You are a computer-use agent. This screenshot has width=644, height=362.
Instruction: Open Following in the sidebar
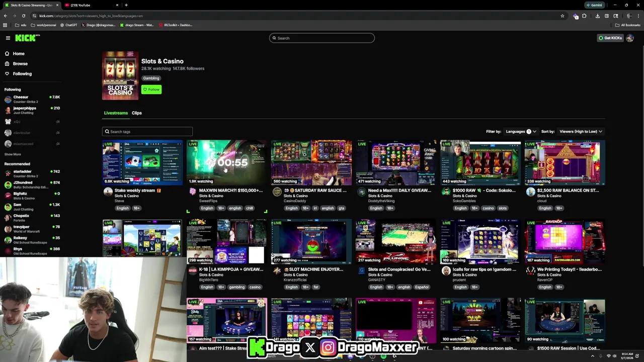click(x=22, y=73)
